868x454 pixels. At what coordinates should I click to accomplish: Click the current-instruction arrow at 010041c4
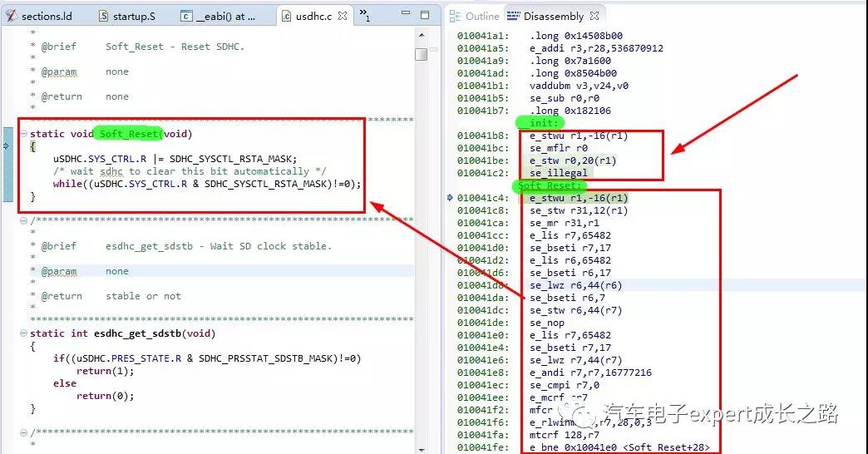pos(451,198)
